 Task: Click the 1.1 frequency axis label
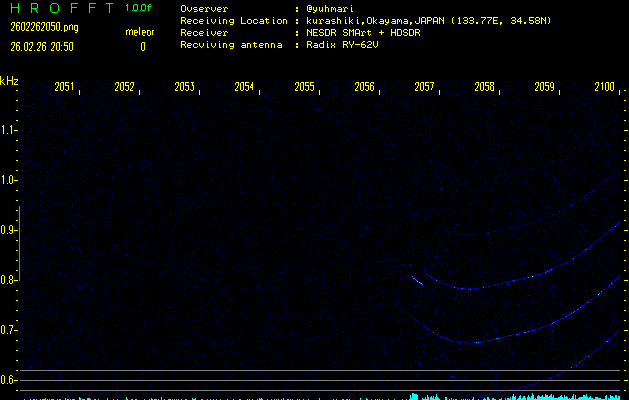(9, 130)
